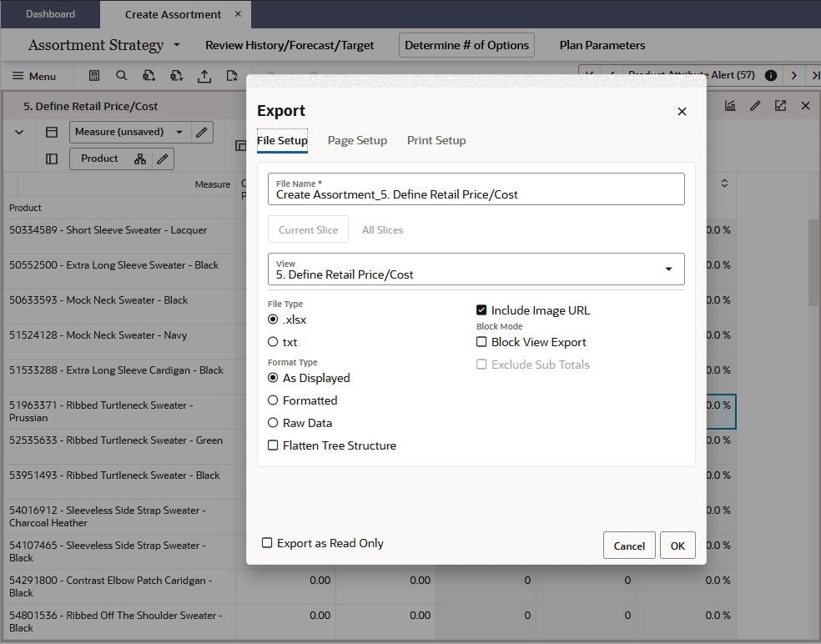Click the OK button to export
The height and width of the screenshot is (644, 821).
[x=677, y=546]
